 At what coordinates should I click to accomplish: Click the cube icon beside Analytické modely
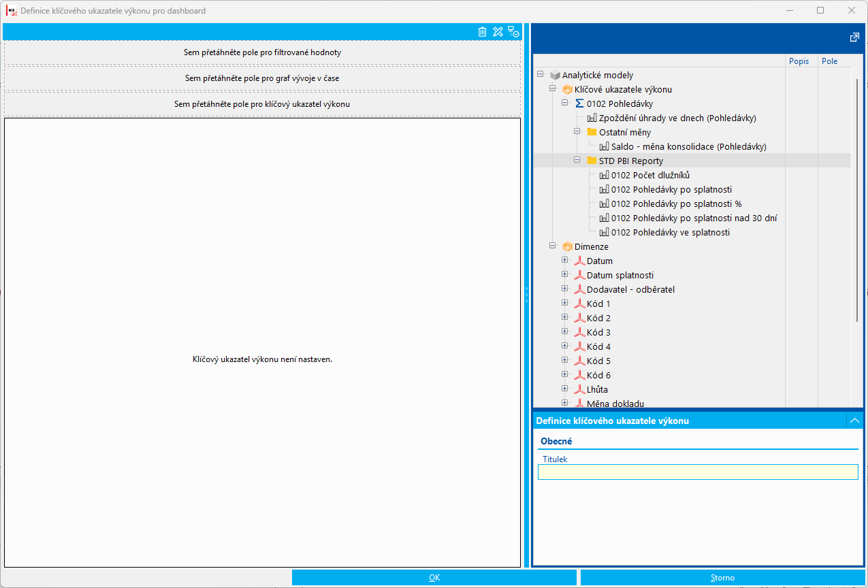(x=555, y=76)
